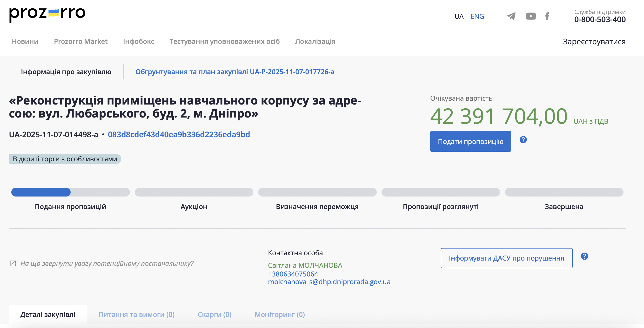Click the Подання пропозицій progress bar
644x328 pixels.
[70, 192]
